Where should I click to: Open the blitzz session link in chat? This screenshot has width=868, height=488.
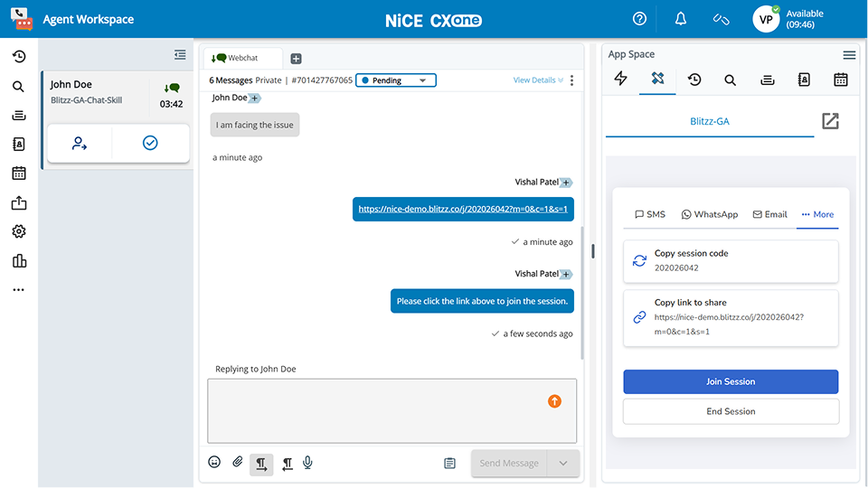click(463, 209)
